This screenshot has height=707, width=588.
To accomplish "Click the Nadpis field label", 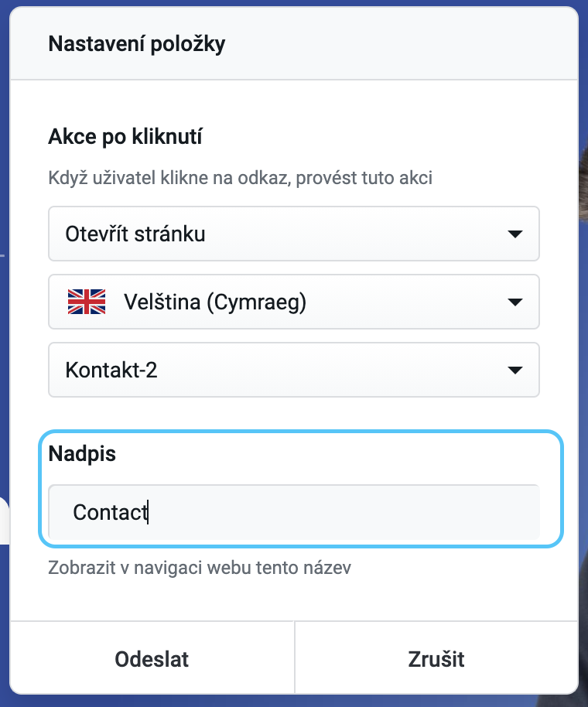I will (x=82, y=453).
